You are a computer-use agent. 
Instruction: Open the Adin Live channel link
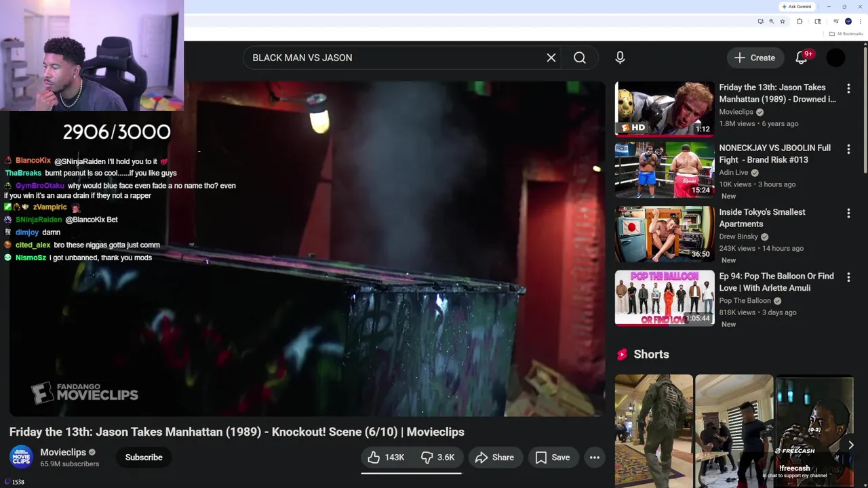pos(734,172)
